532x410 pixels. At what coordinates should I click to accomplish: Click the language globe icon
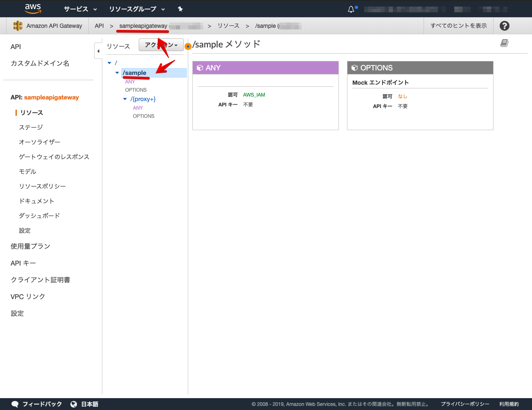click(74, 404)
